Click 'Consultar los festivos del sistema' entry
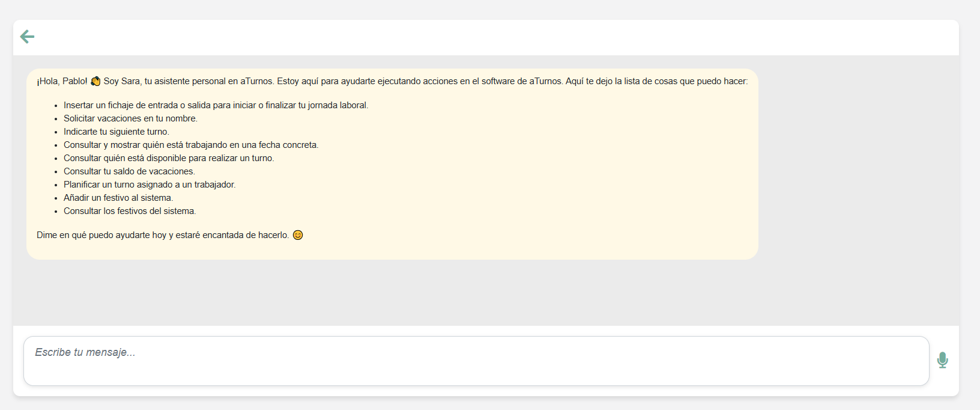The height and width of the screenshot is (410, 980). point(130,211)
